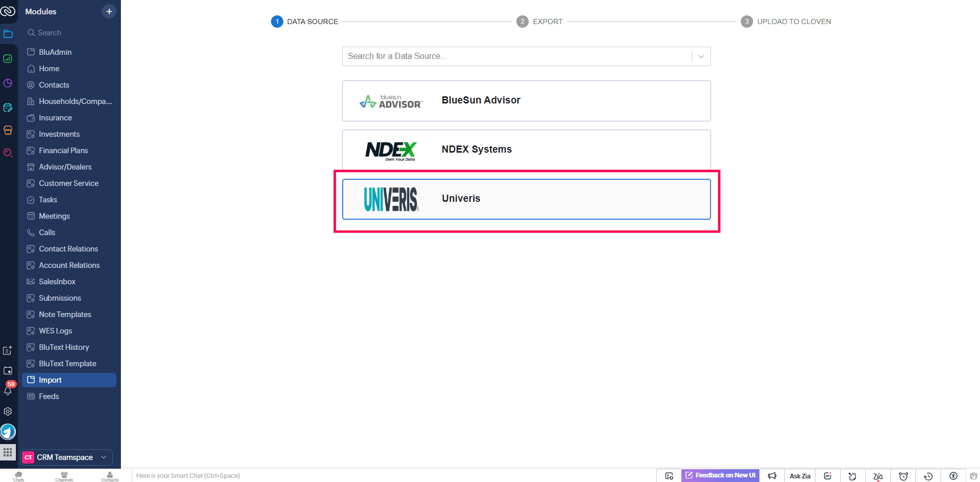Click the icon right of Ask Zia

pyautogui.click(x=827, y=476)
